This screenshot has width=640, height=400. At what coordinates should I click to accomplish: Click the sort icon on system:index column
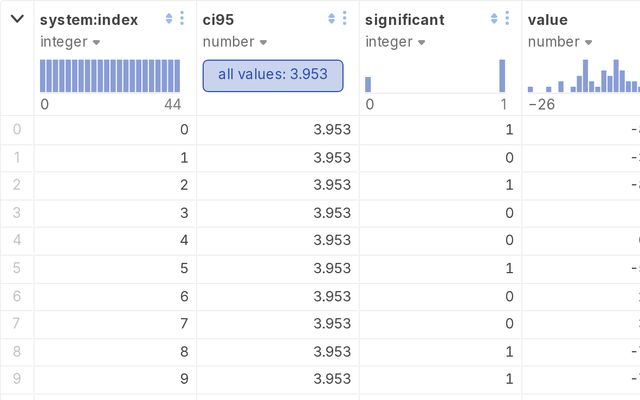(x=169, y=19)
